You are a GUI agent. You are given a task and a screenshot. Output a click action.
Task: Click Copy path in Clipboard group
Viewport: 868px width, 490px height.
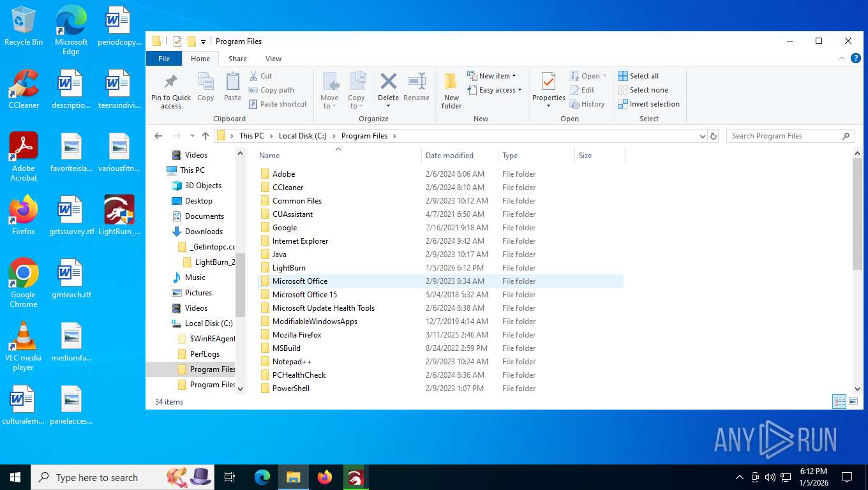pyautogui.click(x=271, y=90)
